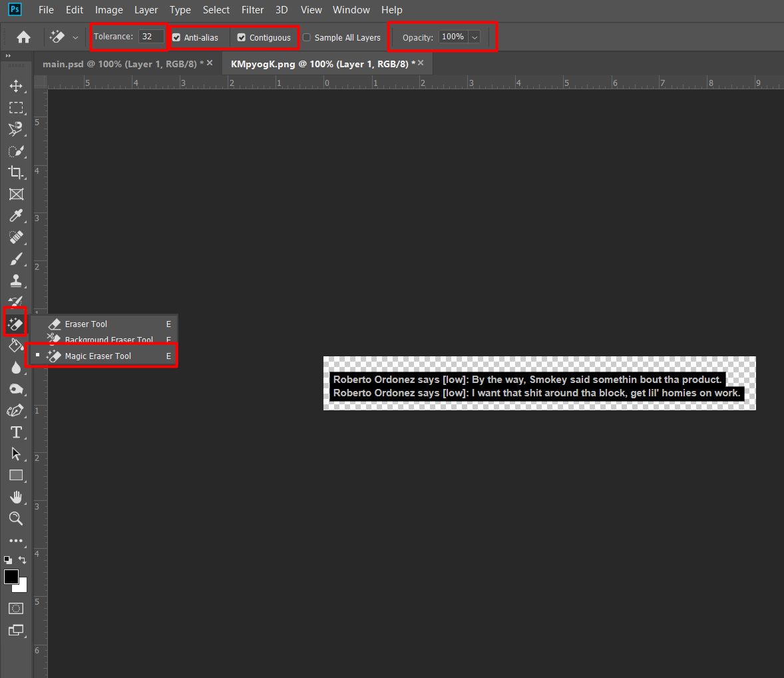This screenshot has height=678, width=784.
Task: Select the Eyedropper tool
Action: 16,216
